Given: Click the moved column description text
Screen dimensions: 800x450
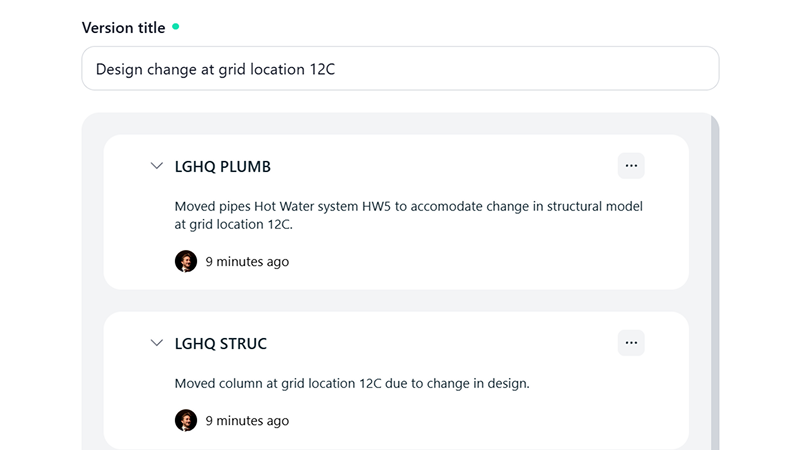Looking at the screenshot, I should click(x=351, y=383).
